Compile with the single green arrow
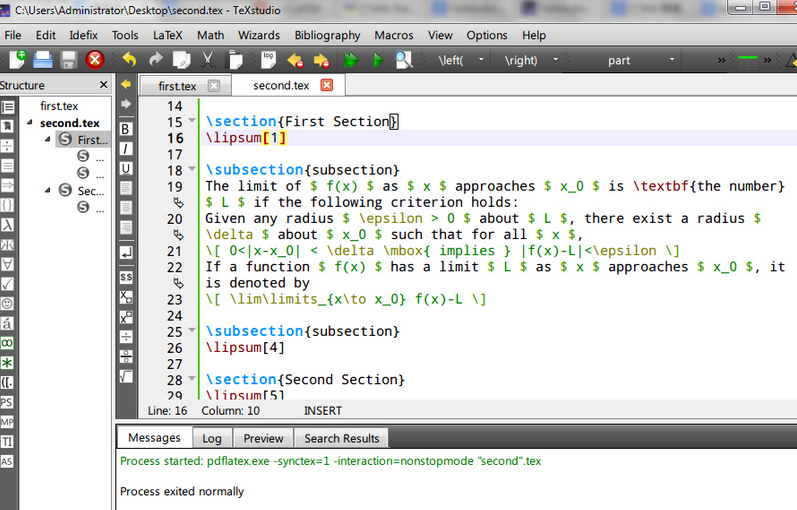797x510 pixels. pyautogui.click(x=378, y=60)
